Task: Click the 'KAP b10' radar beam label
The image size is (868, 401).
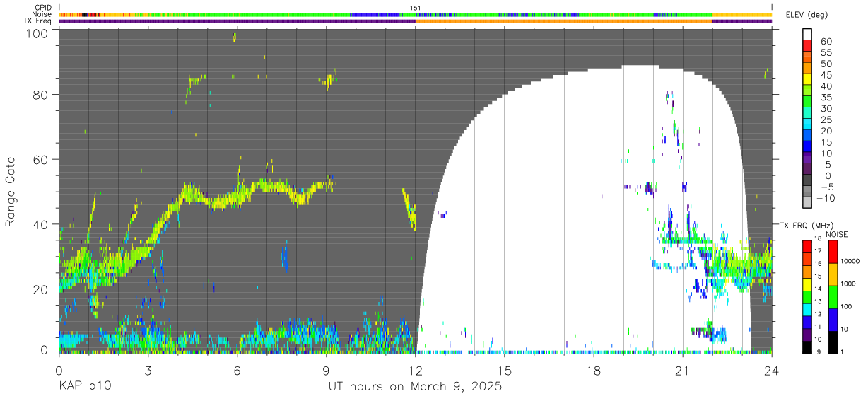Action: 85,387
